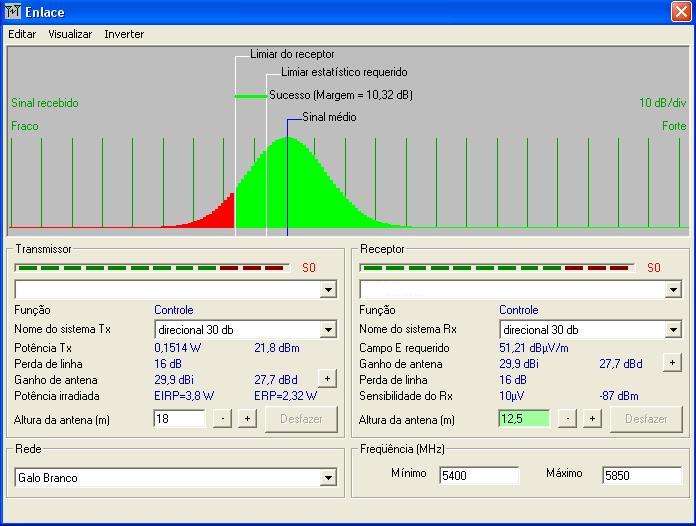This screenshot has width=696, height=526.
Task: Open the Nome do sistema Tx dropdown
Action: coord(328,330)
